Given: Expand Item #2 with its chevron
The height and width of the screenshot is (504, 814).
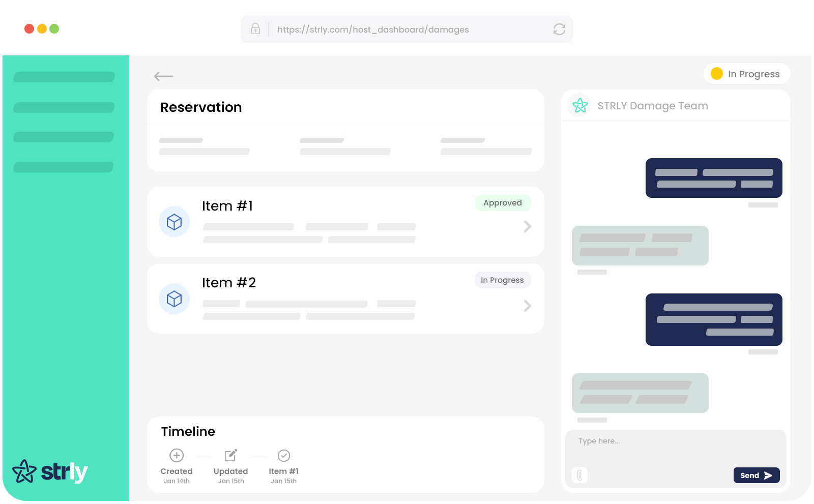Looking at the screenshot, I should (528, 306).
